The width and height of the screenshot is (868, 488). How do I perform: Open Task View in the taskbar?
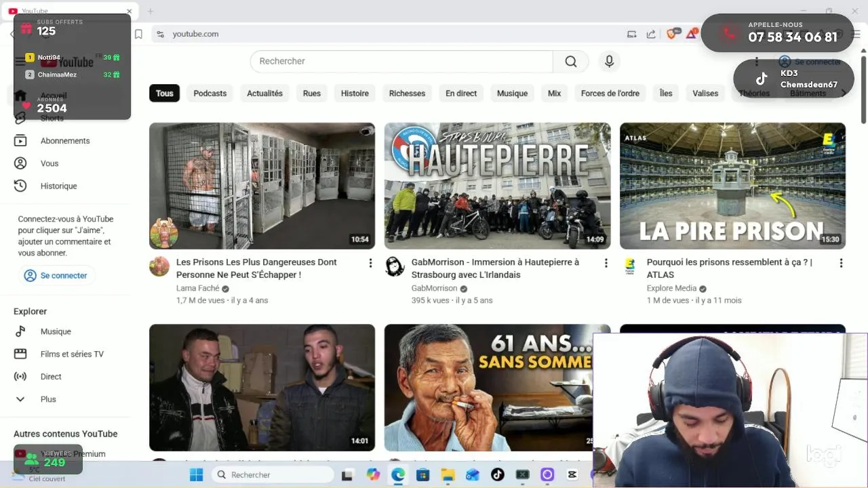click(x=347, y=474)
